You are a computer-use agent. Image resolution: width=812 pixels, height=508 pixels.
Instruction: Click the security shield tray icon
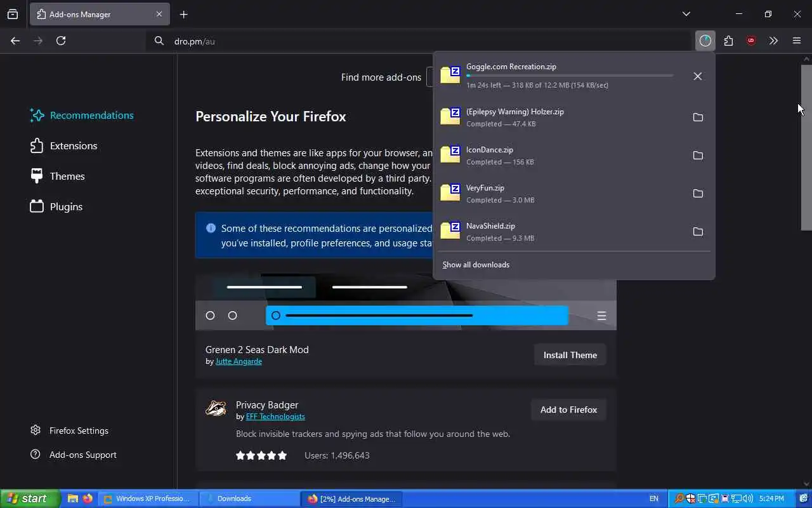tap(690, 498)
